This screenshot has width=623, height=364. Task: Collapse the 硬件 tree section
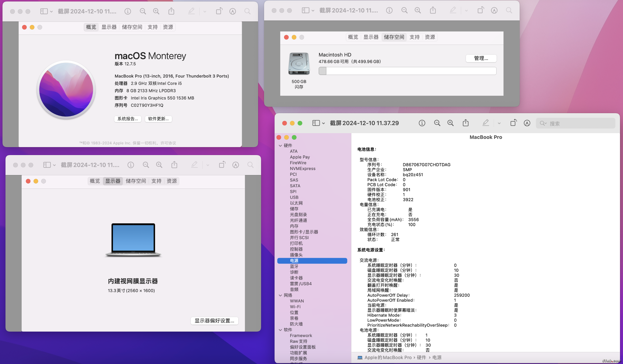click(x=280, y=146)
